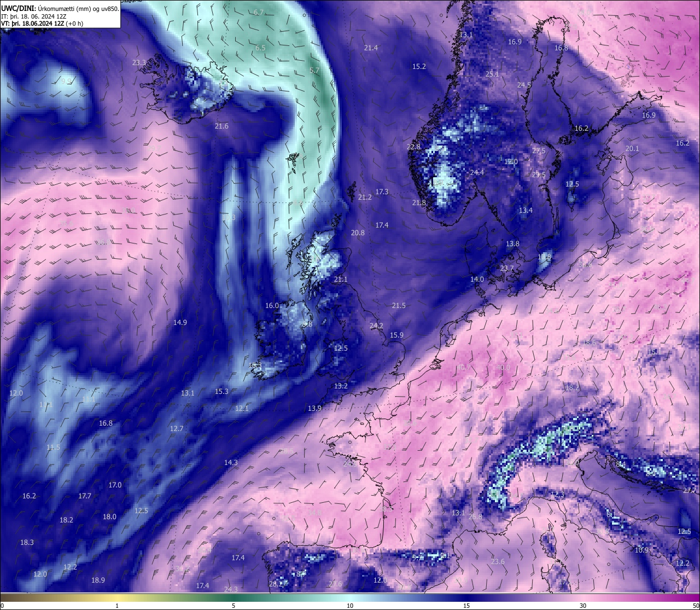Click the 21.8 value on the map
The image size is (700, 610).
click(x=419, y=203)
